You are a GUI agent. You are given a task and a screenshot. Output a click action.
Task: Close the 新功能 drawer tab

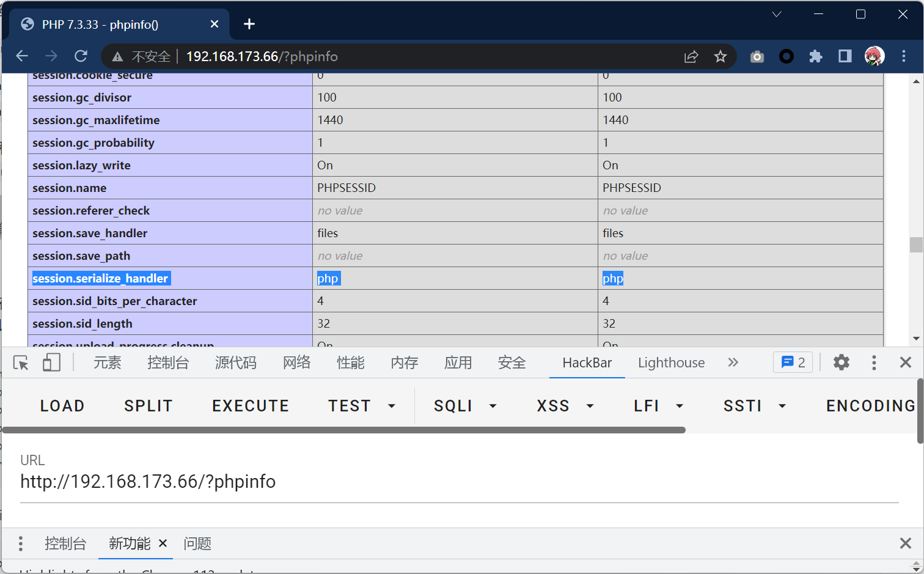[x=163, y=543]
